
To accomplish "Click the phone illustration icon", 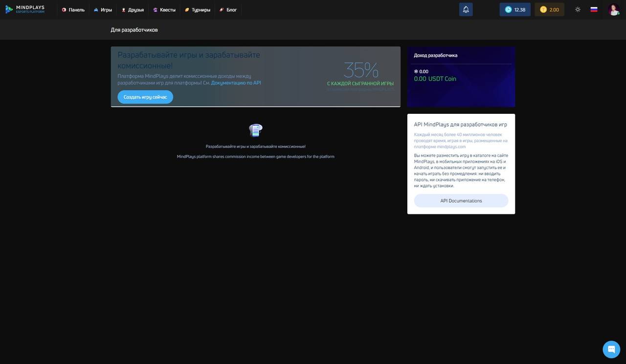I will [256, 130].
